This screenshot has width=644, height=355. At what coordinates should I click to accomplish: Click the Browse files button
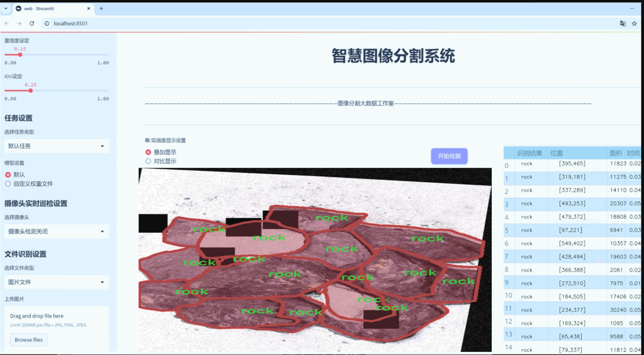29,340
